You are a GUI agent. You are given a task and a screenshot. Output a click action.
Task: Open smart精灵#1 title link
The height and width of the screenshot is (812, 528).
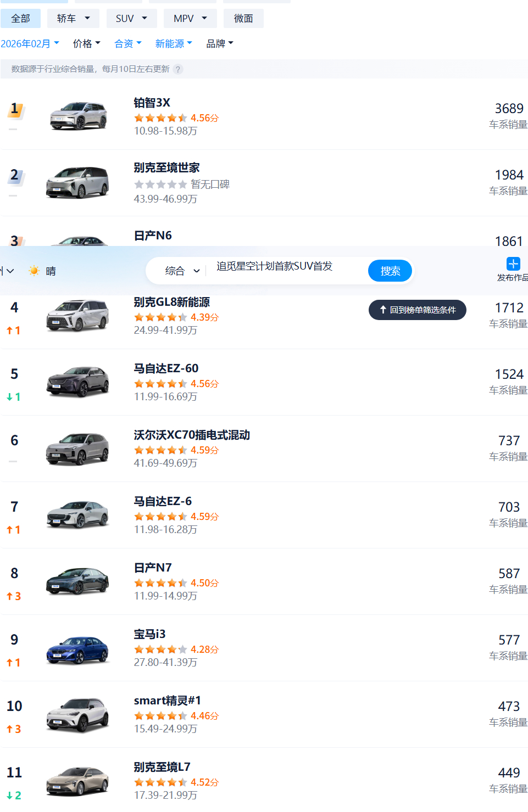(x=168, y=701)
